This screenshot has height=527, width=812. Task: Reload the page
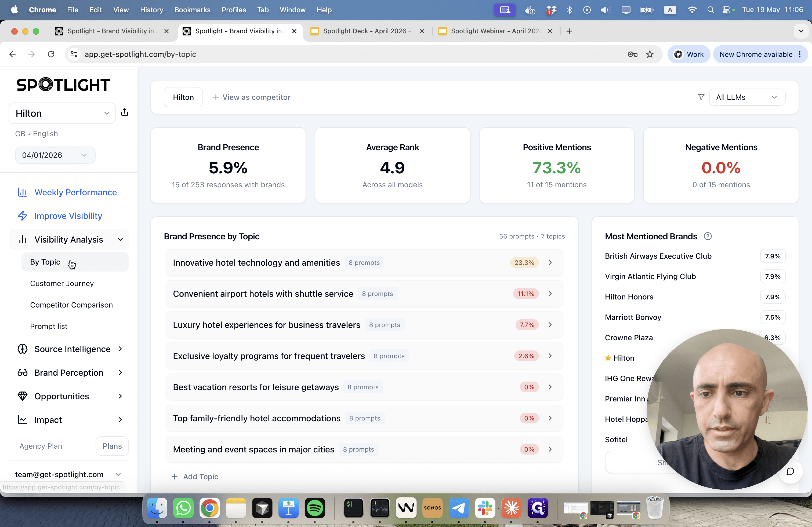[51, 54]
